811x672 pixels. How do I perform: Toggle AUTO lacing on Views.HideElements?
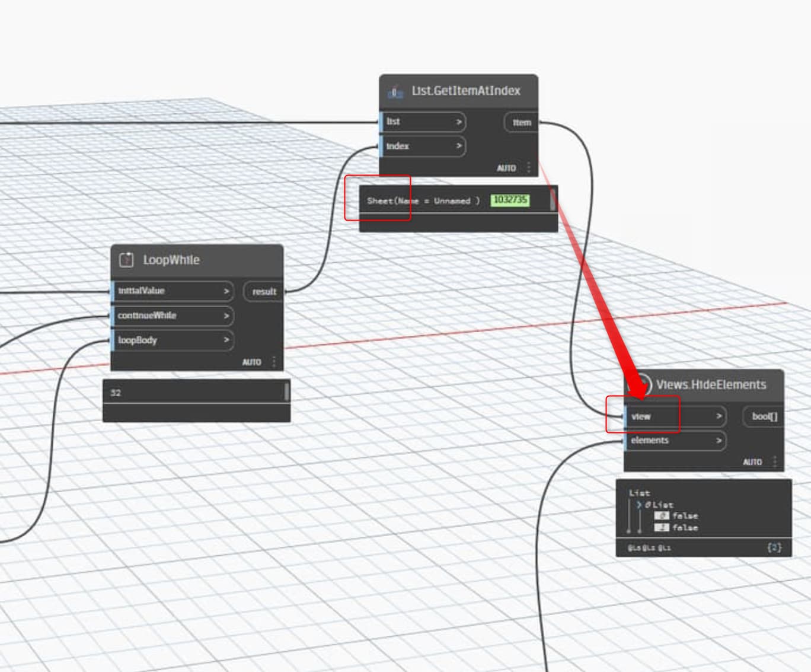(x=752, y=461)
